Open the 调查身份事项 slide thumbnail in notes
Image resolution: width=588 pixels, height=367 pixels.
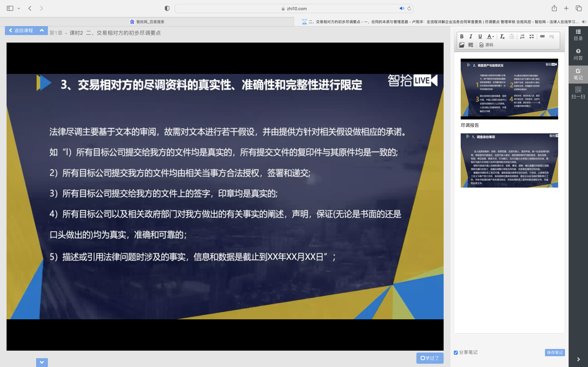509,160
